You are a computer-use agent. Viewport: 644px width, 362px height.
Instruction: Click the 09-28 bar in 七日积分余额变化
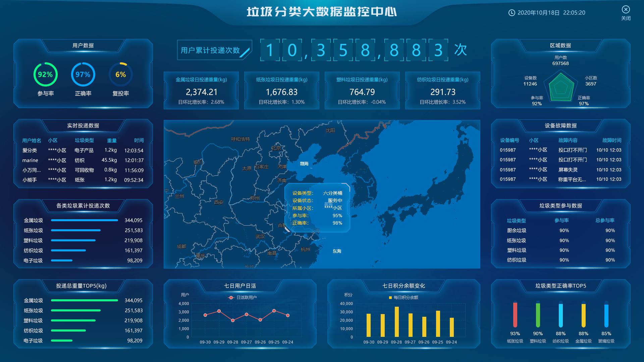(x=397, y=322)
